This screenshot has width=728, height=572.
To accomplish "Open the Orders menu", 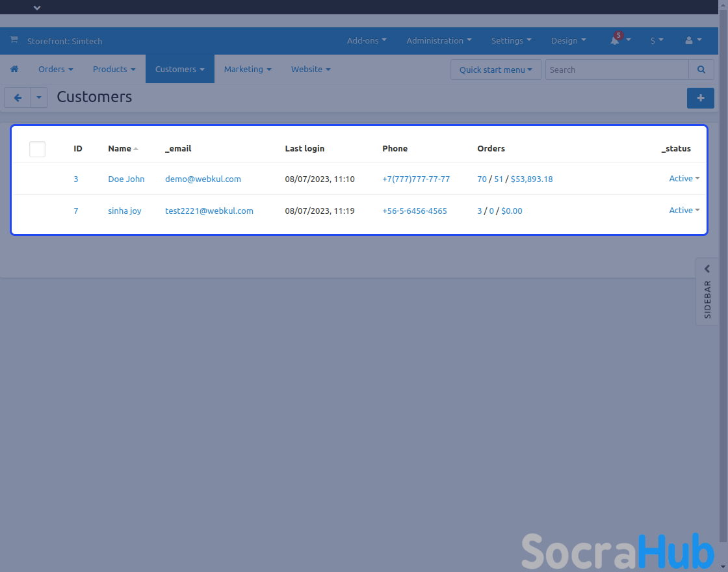I will 56,69.
